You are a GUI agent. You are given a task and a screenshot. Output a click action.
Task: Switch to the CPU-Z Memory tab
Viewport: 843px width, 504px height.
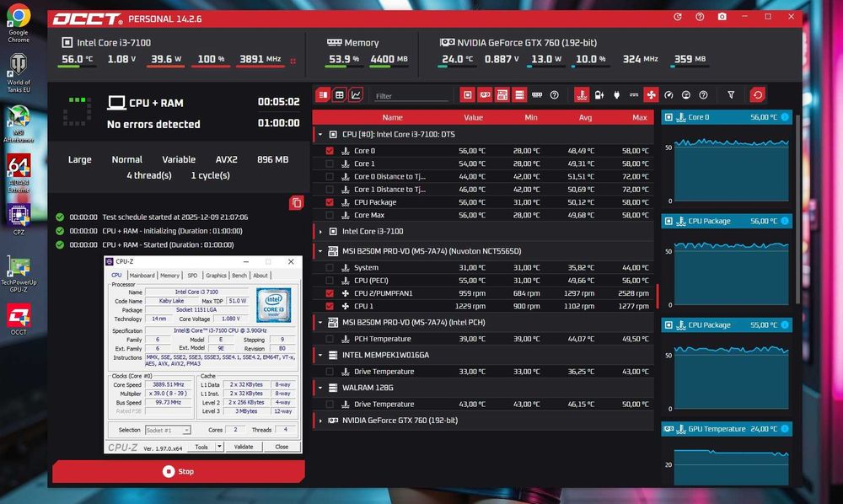pyautogui.click(x=169, y=275)
